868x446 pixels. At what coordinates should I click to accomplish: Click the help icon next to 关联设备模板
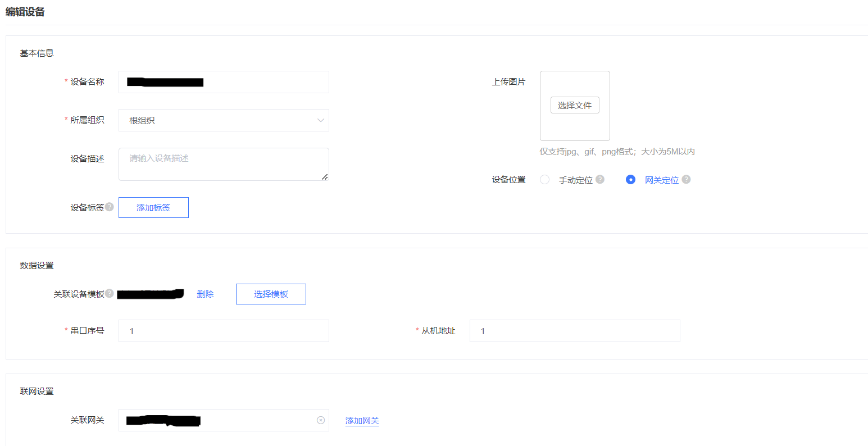[x=110, y=293]
